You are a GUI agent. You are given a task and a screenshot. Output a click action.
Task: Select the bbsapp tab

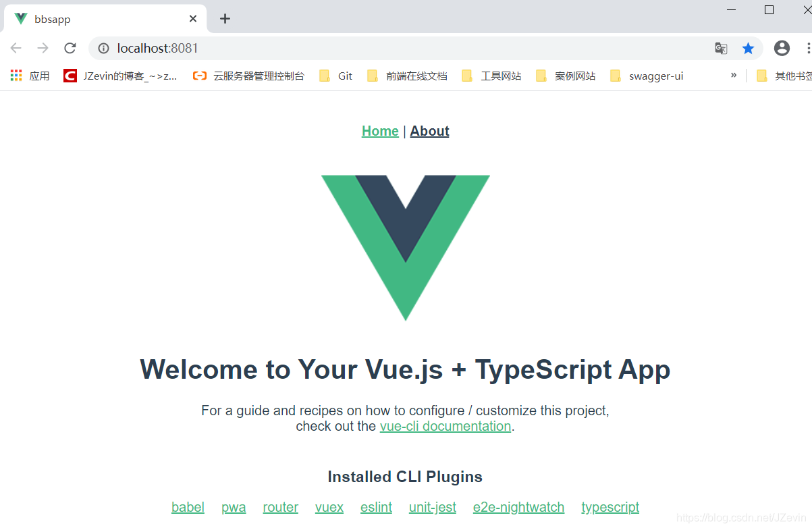(x=105, y=19)
